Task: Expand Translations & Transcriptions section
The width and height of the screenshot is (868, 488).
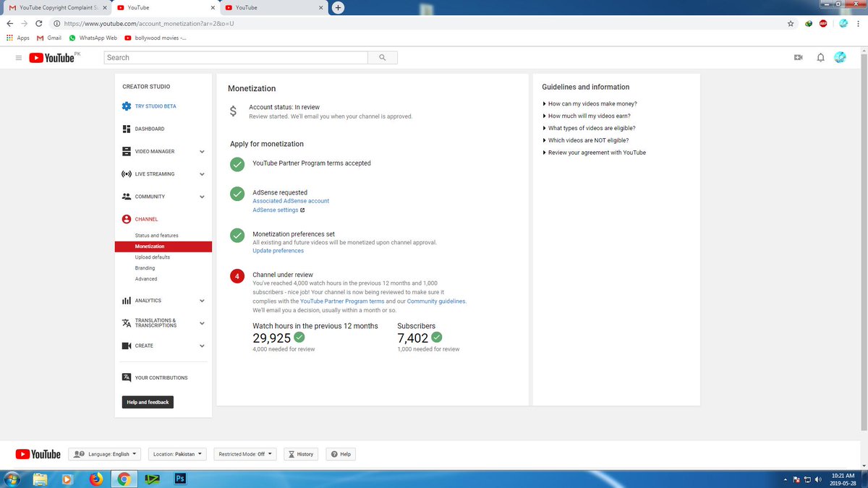Action: pyautogui.click(x=202, y=323)
